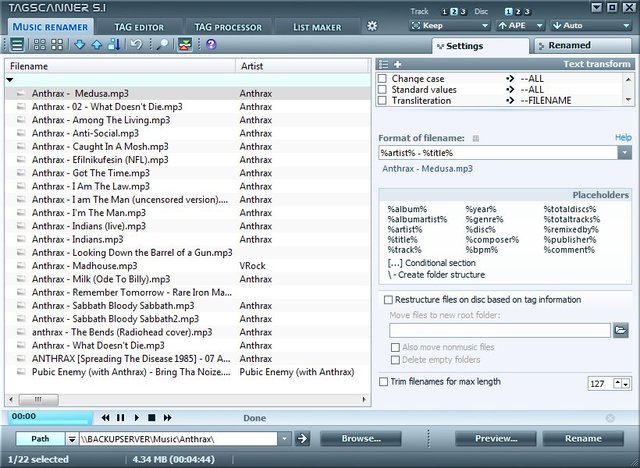The width and height of the screenshot is (640, 468).
Task: Click the Text transform list icon
Action: [384, 64]
